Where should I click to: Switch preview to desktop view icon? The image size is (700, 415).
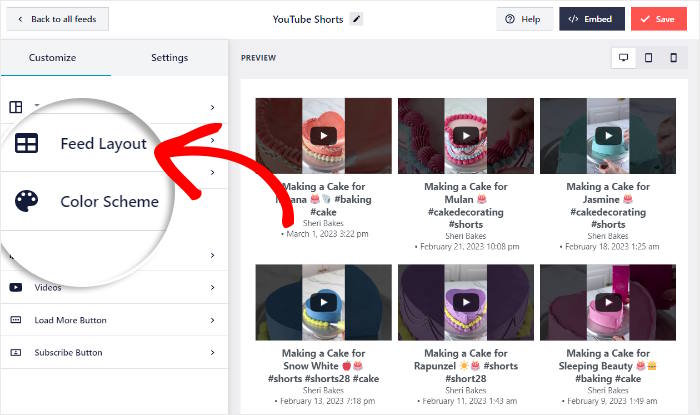pos(623,58)
